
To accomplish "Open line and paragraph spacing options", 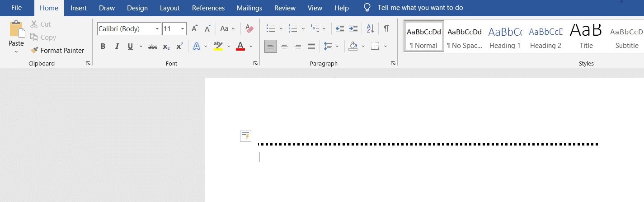I will (328, 46).
